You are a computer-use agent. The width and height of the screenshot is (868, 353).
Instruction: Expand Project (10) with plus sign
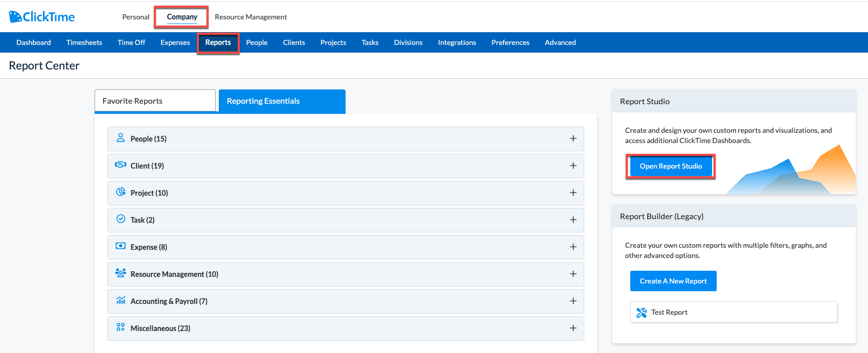coord(573,193)
